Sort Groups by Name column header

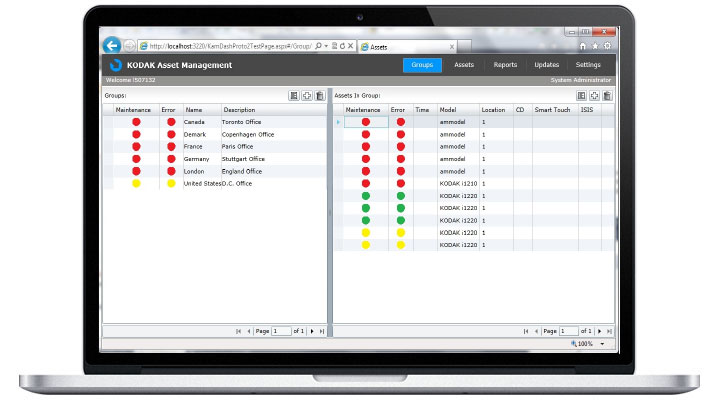202,110
